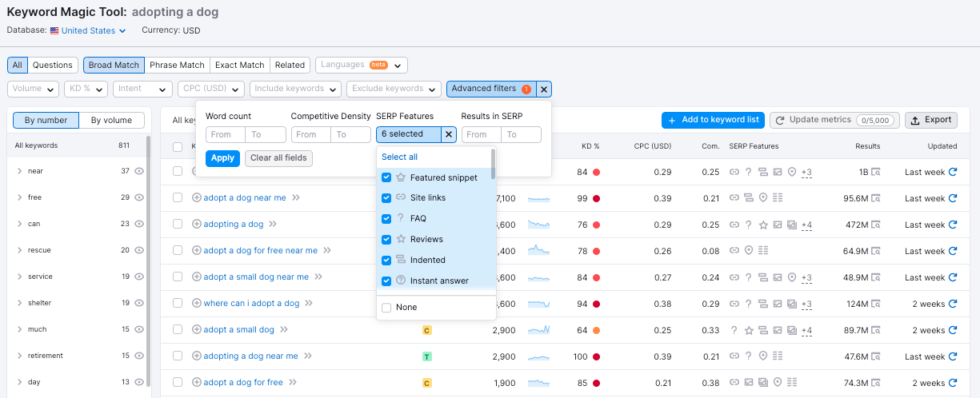View SERP icon next to 95.6M results
This screenshot has height=398, width=980.
[x=876, y=198]
